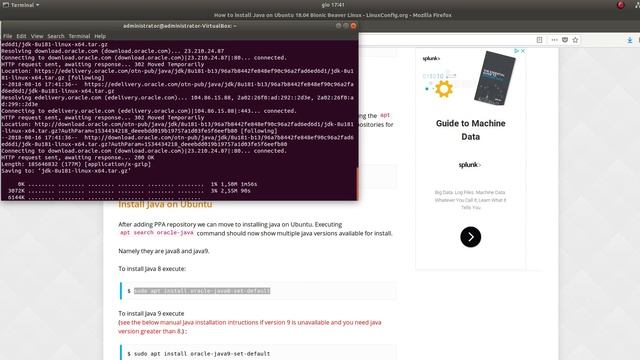The width and height of the screenshot is (640, 360).
Task: Click the terminal line Saving to jdk-8u181 file
Action: point(66,171)
